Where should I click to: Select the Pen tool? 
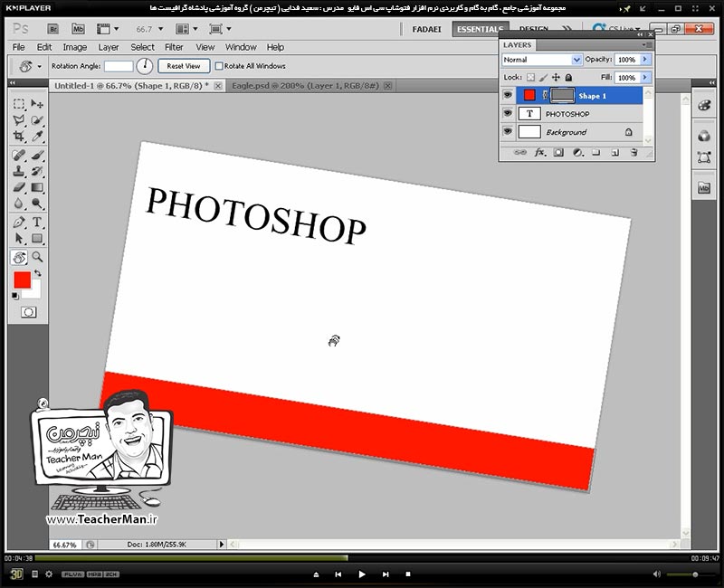pyautogui.click(x=19, y=222)
